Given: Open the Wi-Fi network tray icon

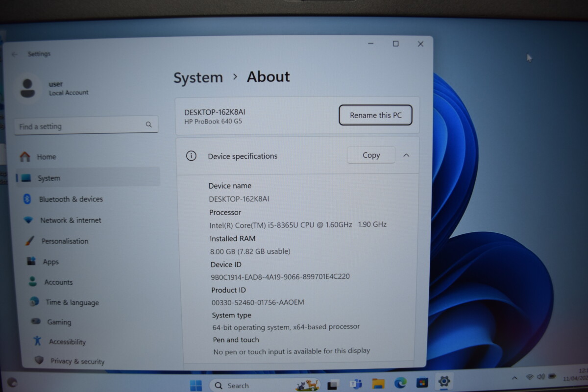Looking at the screenshot, I should click(x=530, y=377).
